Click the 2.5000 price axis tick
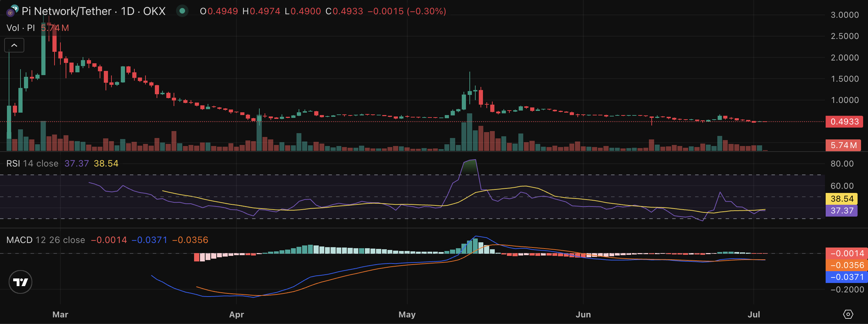The image size is (868, 324). click(845, 36)
